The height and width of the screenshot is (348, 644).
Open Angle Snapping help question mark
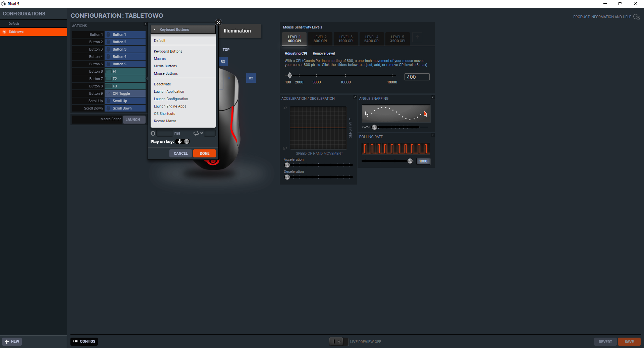(x=432, y=97)
